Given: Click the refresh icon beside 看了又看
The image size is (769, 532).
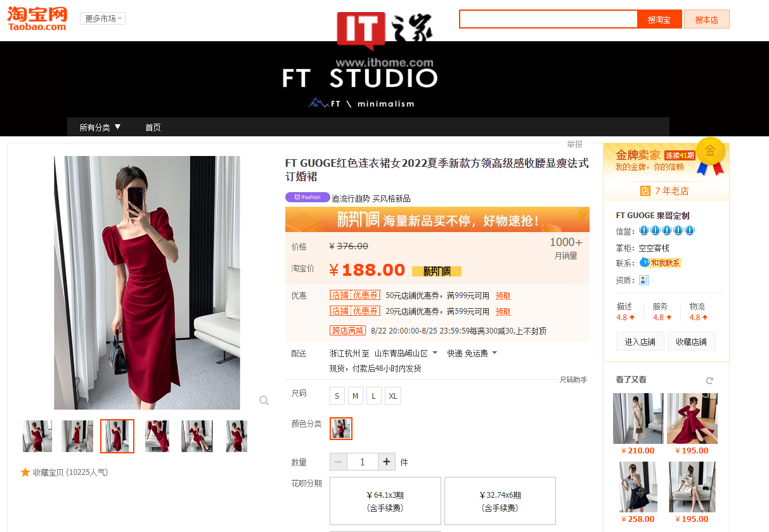Looking at the screenshot, I should [709, 380].
